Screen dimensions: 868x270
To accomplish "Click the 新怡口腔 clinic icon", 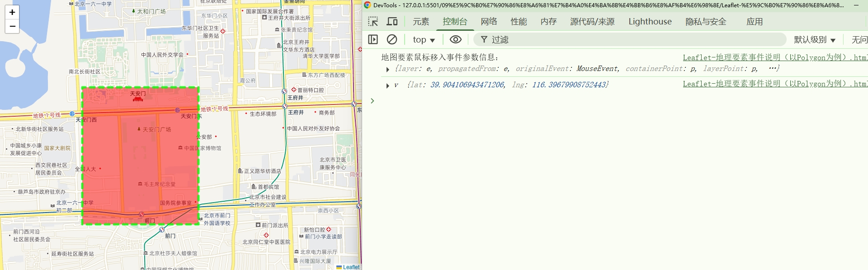I will (329, 229).
